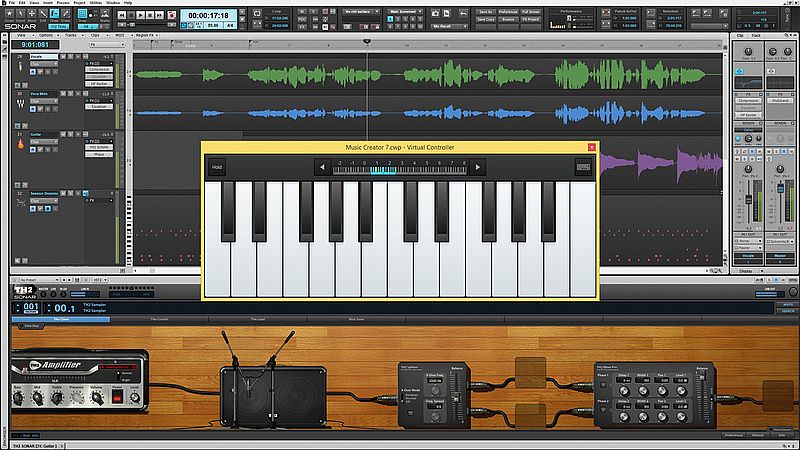The width and height of the screenshot is (800, 450).
Task: Switch Virtual Controller to computer keyboard
Action: click(x=583, y=167)
